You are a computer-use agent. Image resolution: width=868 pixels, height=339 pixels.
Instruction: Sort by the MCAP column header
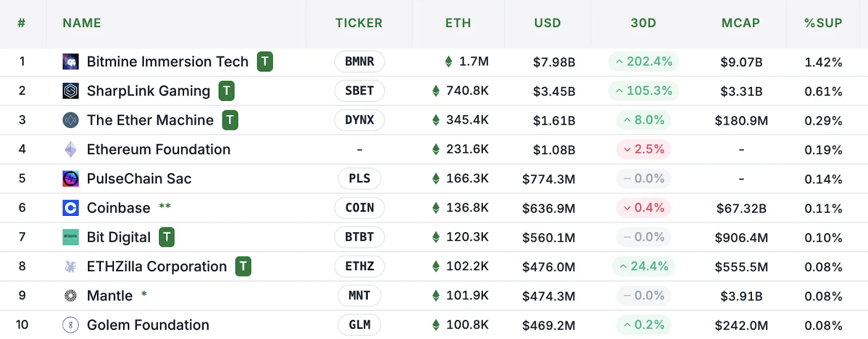[741, 23]
